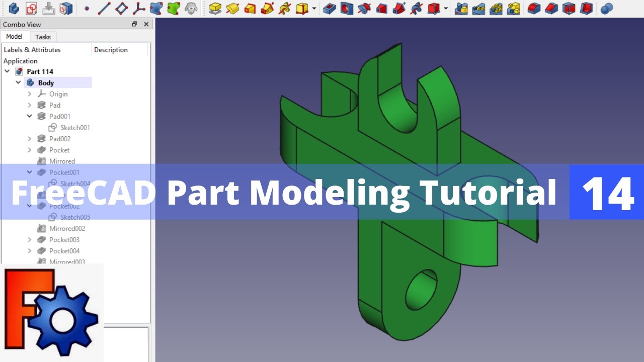644x362 pixels.
Task: Select the Subtractive loft tool
Action: [381, 8]
